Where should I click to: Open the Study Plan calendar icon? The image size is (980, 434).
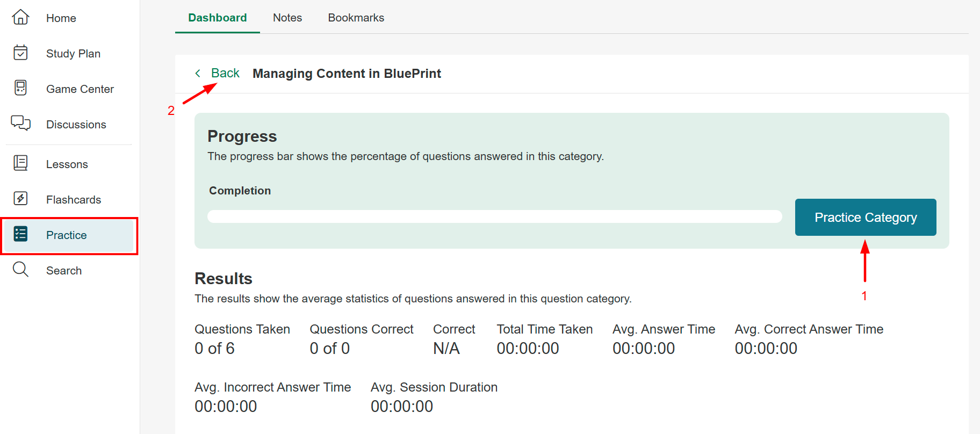point(20,53)
